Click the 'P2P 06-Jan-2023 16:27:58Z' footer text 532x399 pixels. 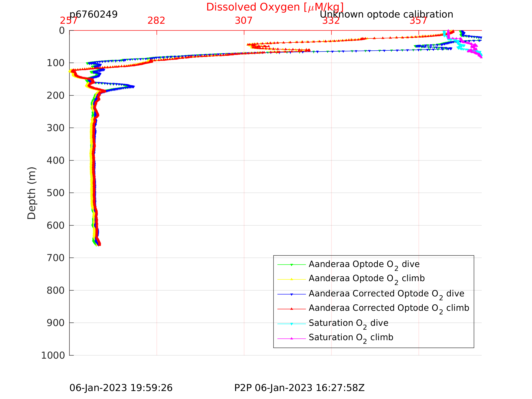tap(299, 388)
